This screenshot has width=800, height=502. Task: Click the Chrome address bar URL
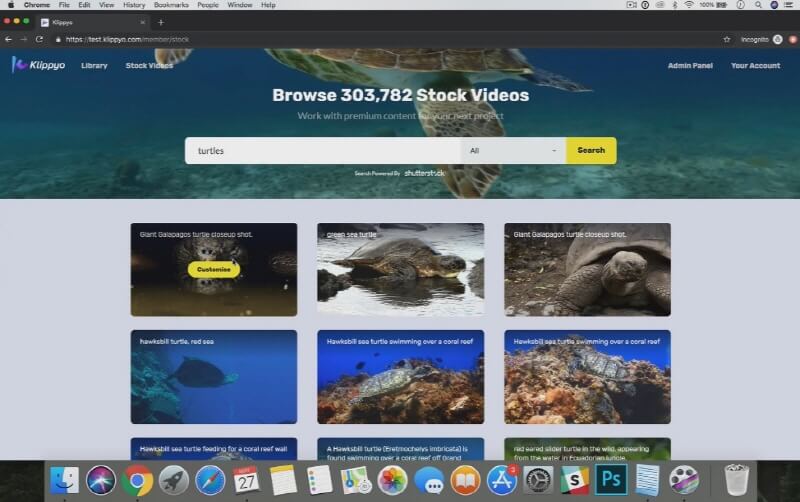(x=128, y=39)
